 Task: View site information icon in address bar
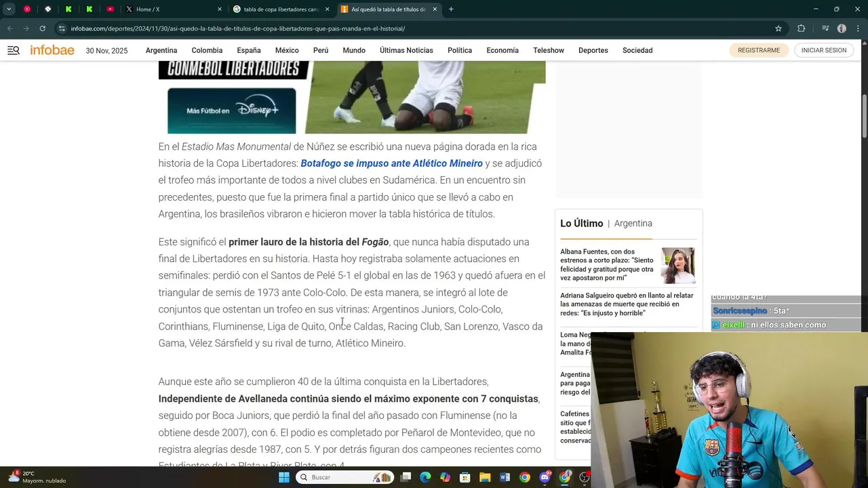(62, 28)
